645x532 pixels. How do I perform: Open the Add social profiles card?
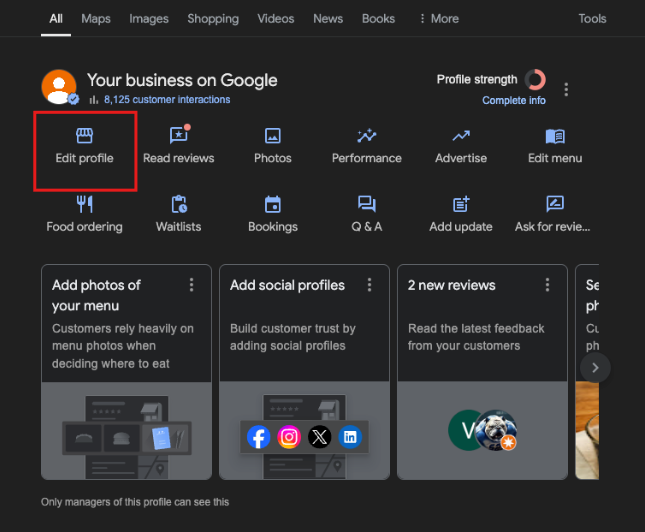point(304,372)
